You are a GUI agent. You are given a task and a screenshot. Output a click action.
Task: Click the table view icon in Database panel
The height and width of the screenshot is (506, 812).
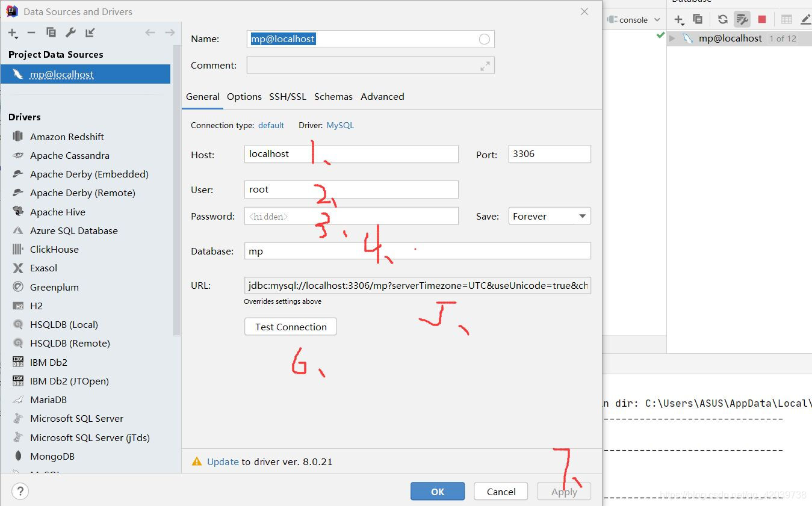click(x=787, y=19)
